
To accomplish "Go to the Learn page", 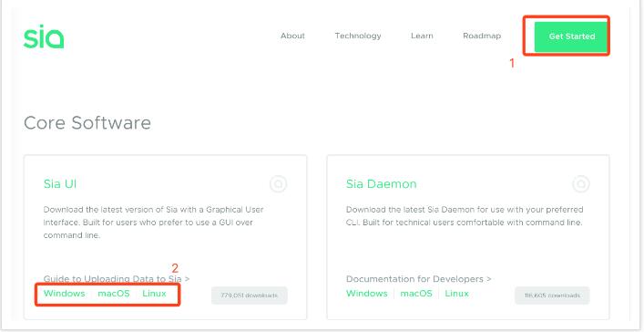I will 422,36.
